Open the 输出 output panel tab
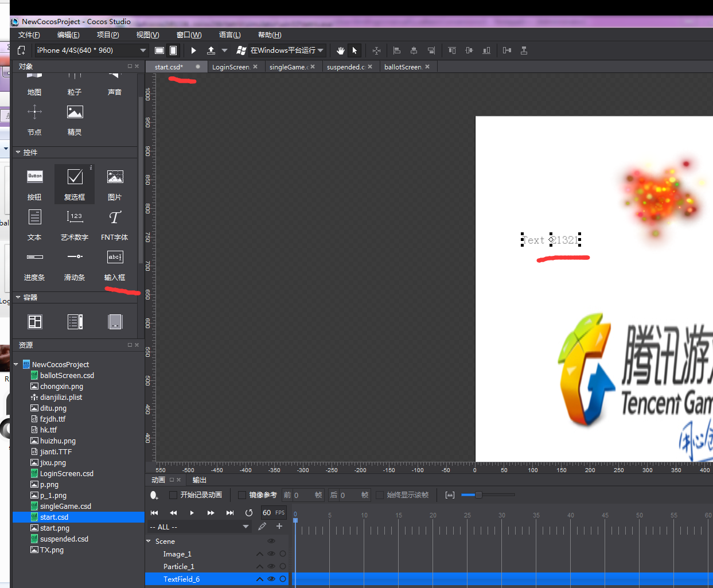This screenshot has width=713, height=588. (x=199, y=480)
